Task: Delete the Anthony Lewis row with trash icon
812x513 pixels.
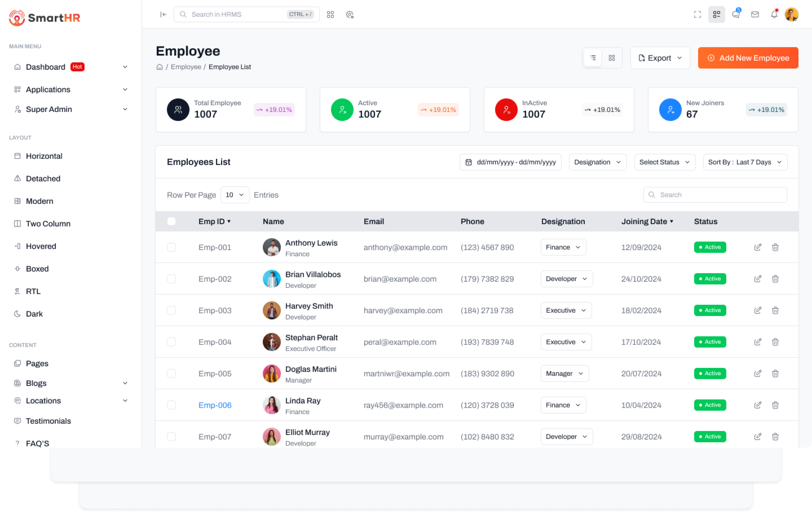Action: (775, 248)
